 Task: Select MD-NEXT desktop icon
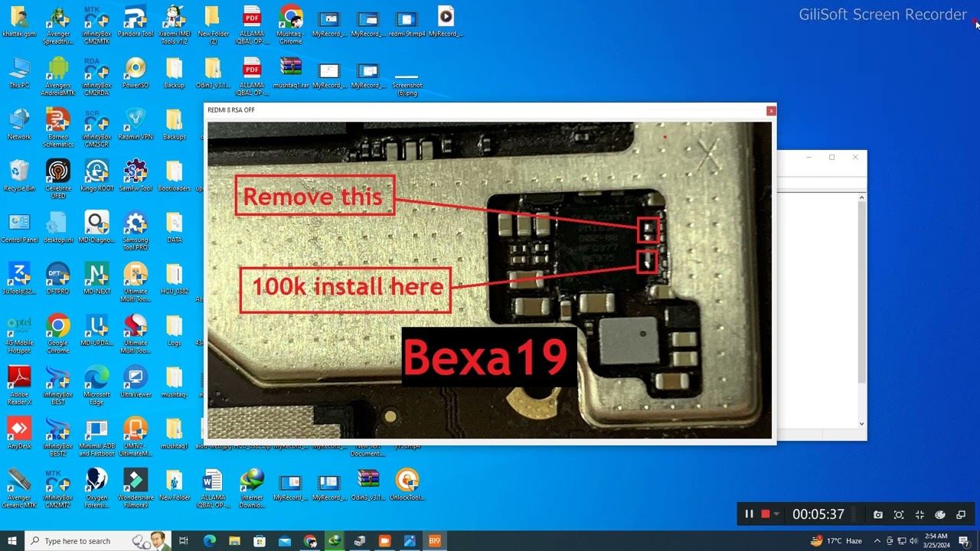[x=96, y=279]
